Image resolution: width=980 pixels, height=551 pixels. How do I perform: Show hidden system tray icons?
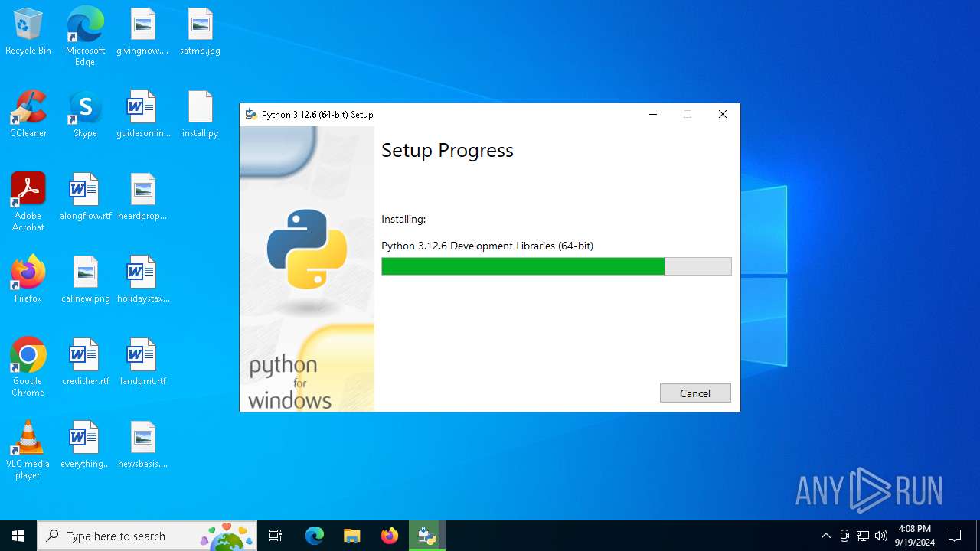coord(825,536)
